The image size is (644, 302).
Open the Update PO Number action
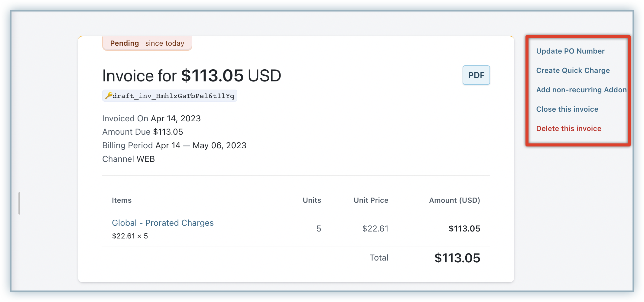coord(570,51)
